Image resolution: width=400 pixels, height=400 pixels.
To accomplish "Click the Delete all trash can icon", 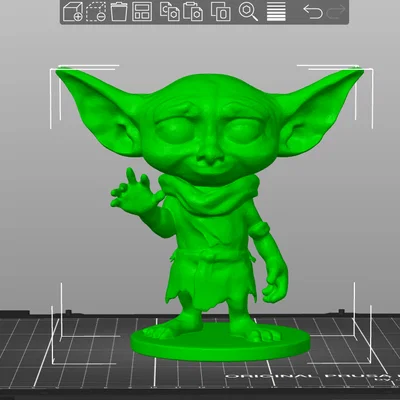I will (119, 12).
